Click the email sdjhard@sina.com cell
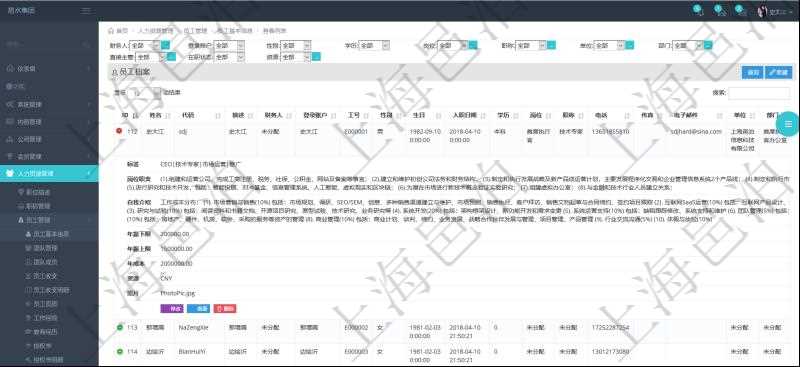The width and height of the screenshot is (800, 367). pyautogui.click(x=696, y=131)
